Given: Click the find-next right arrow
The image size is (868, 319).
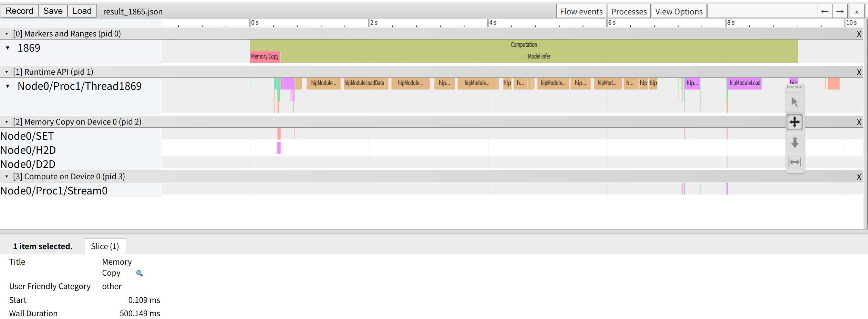Looking at the screenshot, I should tap(840, 11).
